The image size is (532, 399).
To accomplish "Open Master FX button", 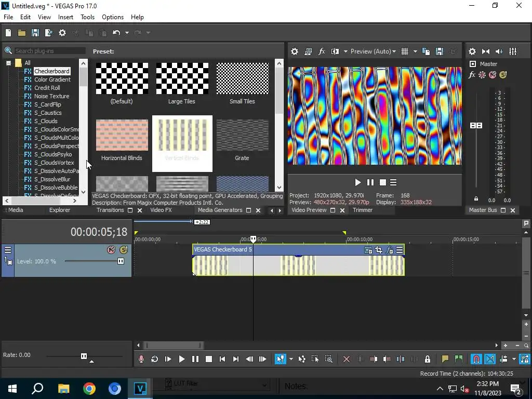I will tap(472, 75).
